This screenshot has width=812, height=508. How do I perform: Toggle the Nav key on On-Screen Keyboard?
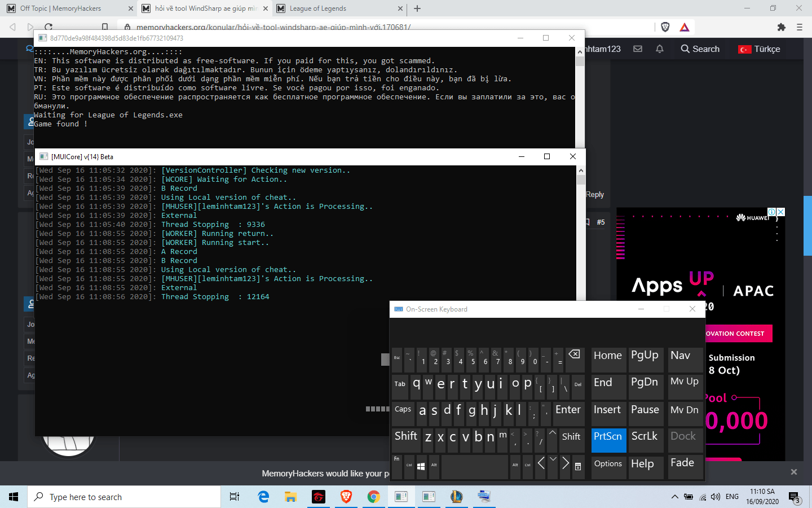685,360
